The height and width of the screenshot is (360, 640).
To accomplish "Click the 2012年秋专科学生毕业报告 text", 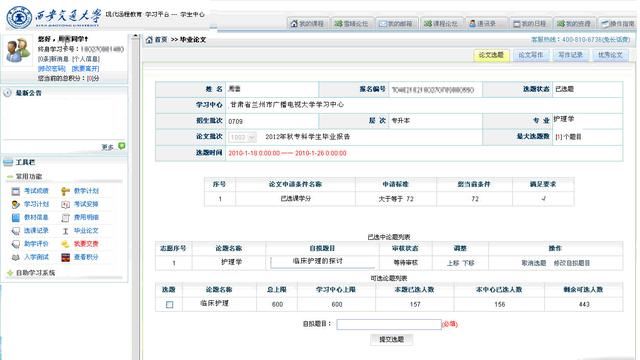I will [308, 137].
